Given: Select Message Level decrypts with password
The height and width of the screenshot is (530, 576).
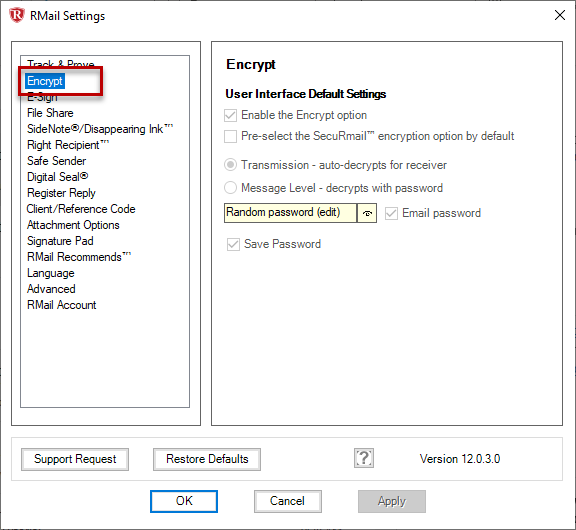Looking at the screenshot, I should (230, 188).
